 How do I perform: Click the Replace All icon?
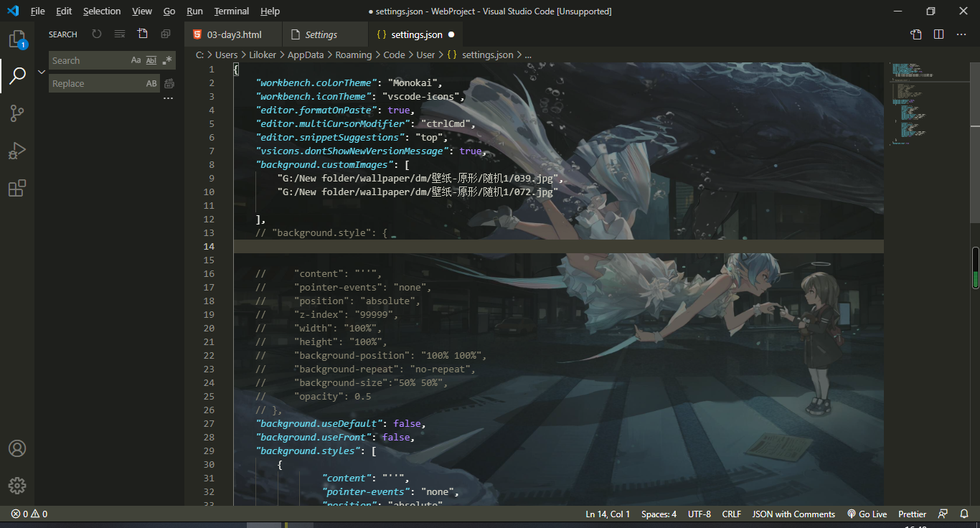pyautogui.click(x=169, y=84)
